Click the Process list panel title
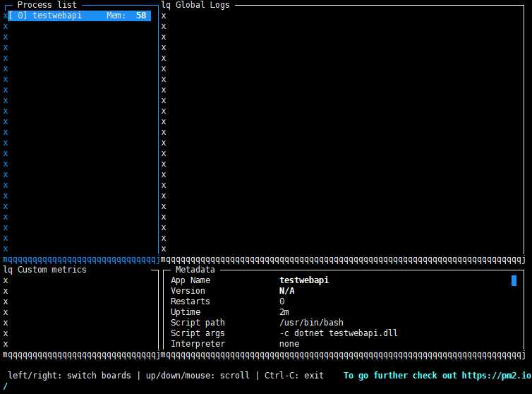Image resolution: width=532 pixels, height=394 pixels. pyautogui.click(x=47, y=5)
